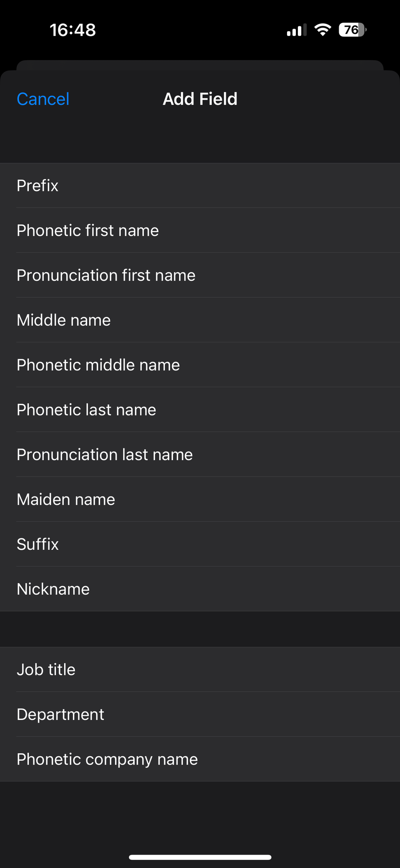The image size is (400, 868).
Task: Tap the cellular signal bars icon
Action: tap(297, 30)
